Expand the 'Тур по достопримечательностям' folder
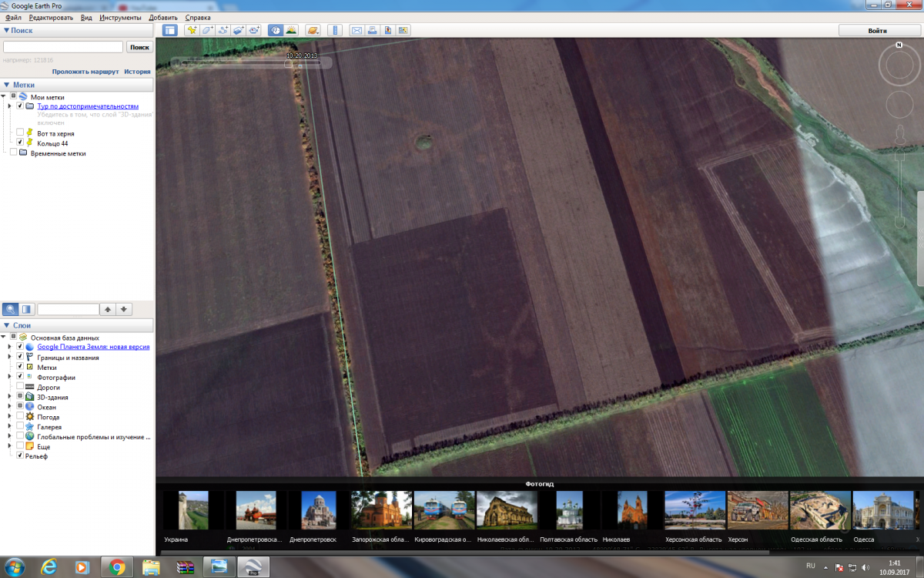This screenshot has height=578, width=924. coord(9,106)
